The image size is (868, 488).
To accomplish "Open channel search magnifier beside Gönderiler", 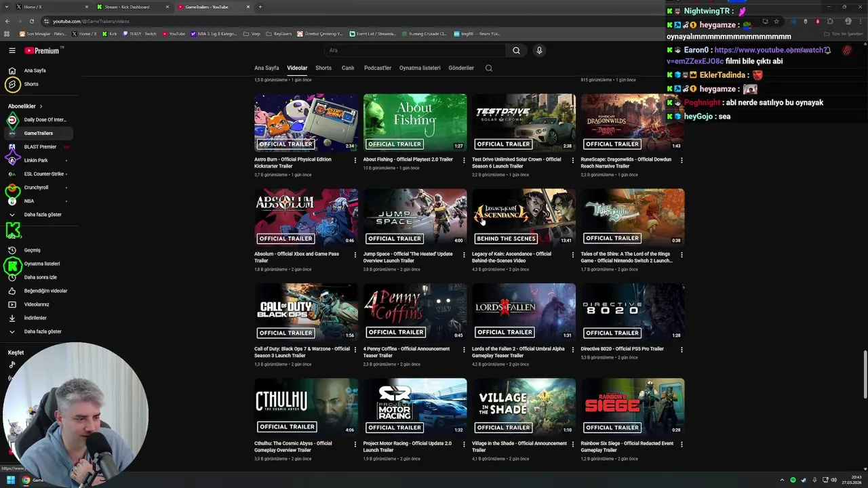I will click(x=488, y=68).
